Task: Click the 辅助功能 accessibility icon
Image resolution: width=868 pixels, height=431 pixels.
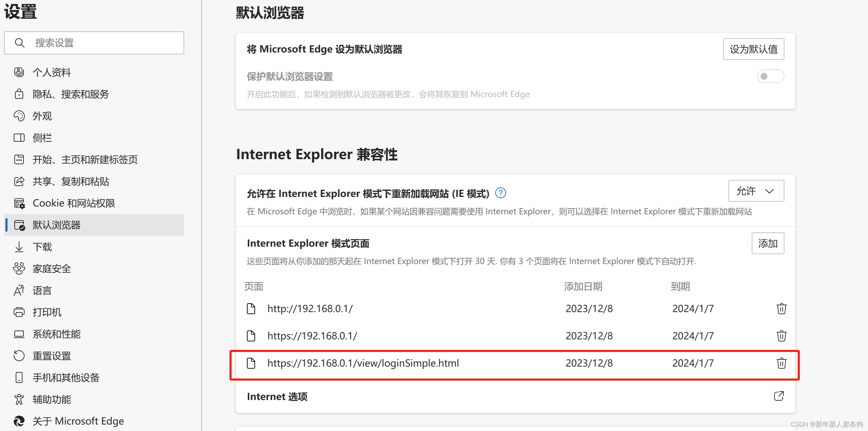Action: coord(19,399)
